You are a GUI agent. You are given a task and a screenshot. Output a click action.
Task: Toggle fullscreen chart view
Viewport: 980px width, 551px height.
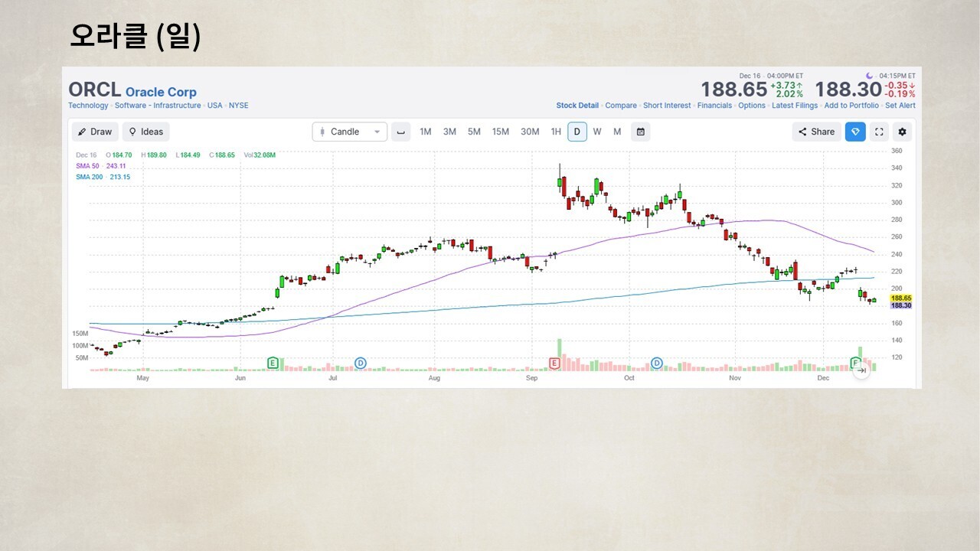click(x=879, y=132)
